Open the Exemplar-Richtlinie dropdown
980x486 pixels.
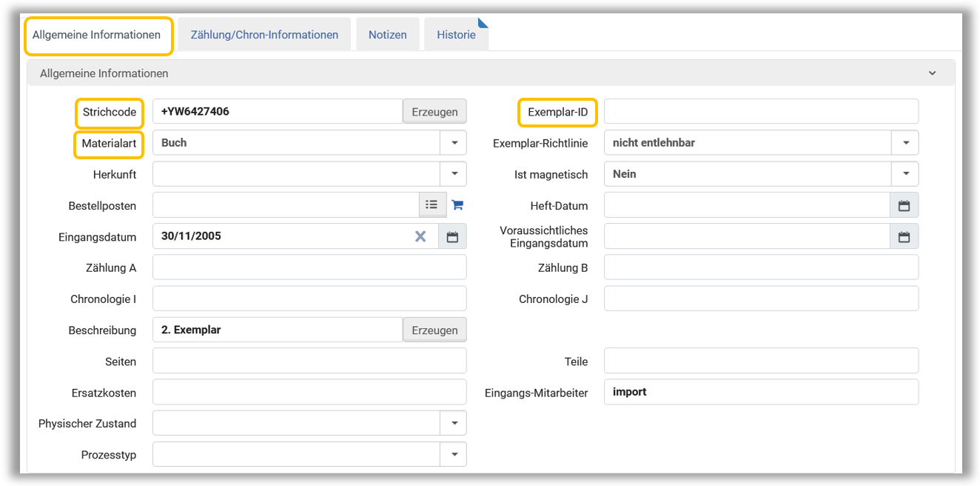tap(905, 143)
